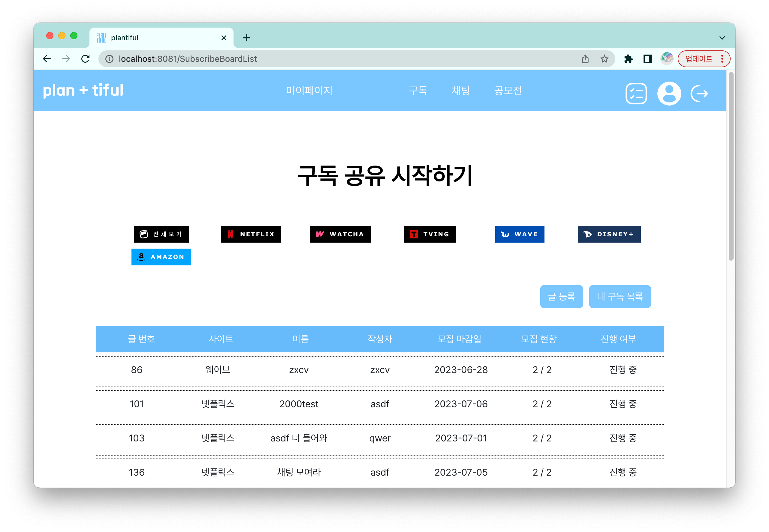
Task: Select the TVING filter
Action: coord(430,234)
